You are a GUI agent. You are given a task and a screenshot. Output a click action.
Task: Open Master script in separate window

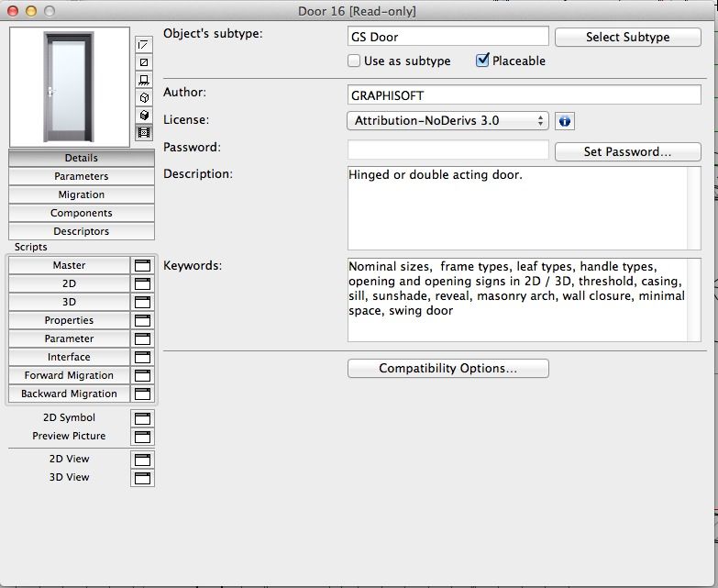coord(142,265)
